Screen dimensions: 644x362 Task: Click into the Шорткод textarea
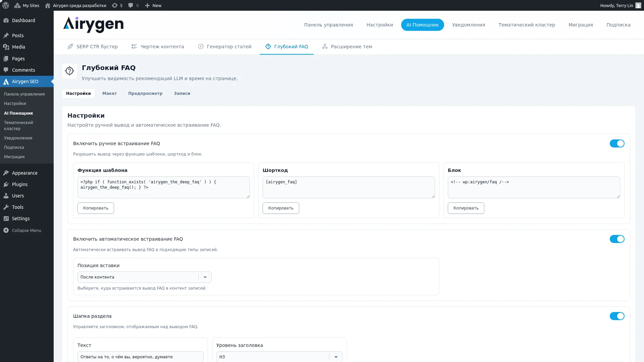349,187
